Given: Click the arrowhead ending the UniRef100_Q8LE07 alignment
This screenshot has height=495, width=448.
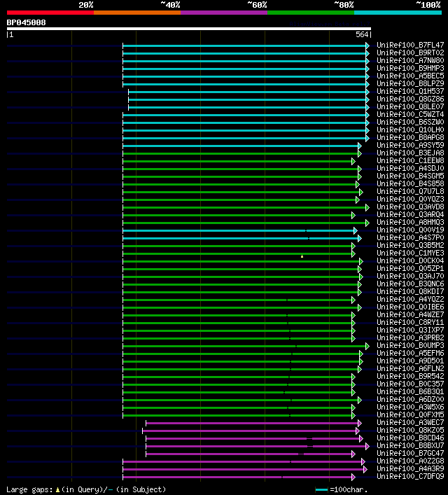Looking at the screenshot, I should 367,107.
